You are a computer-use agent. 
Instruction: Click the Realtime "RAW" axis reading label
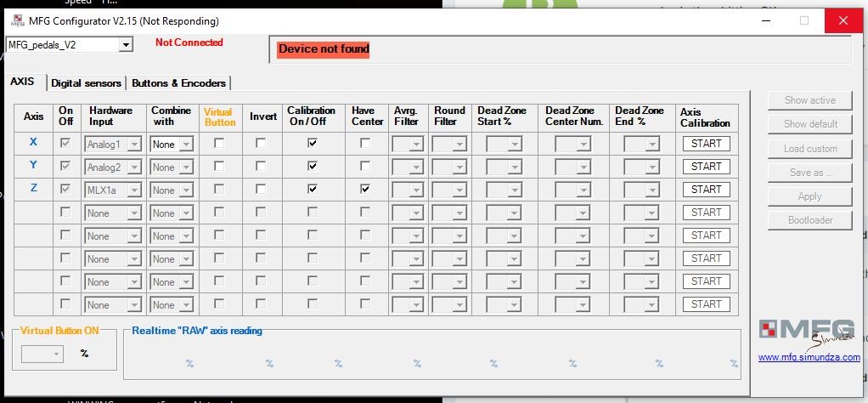(x=196, y=331)
